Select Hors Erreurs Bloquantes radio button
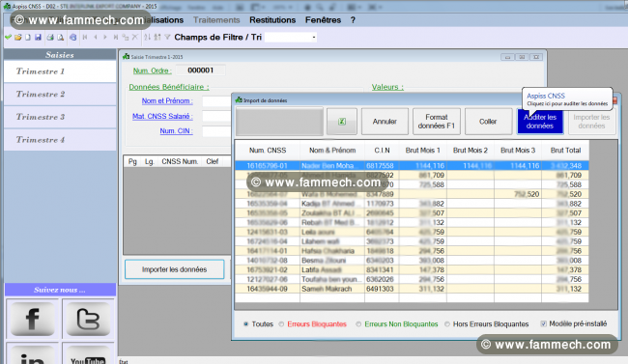Screen dimensions: 628x364 pyautogui.click(x=447, y=324)
